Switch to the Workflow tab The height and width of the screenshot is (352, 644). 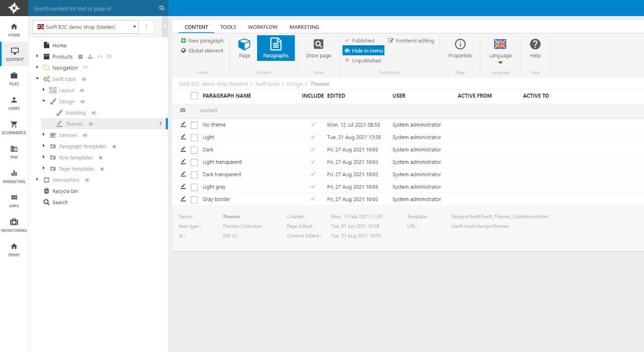(x=263, y=27)
